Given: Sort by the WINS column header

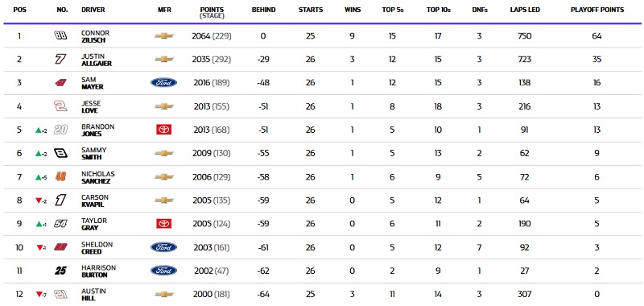Looking at the screenshot, I should (x=352, y=10).
